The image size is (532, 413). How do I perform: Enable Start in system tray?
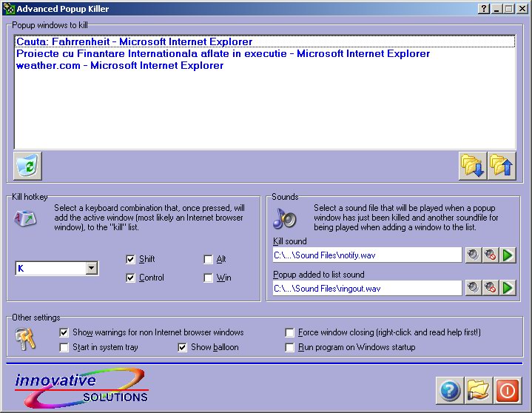(x=64, y=347)
